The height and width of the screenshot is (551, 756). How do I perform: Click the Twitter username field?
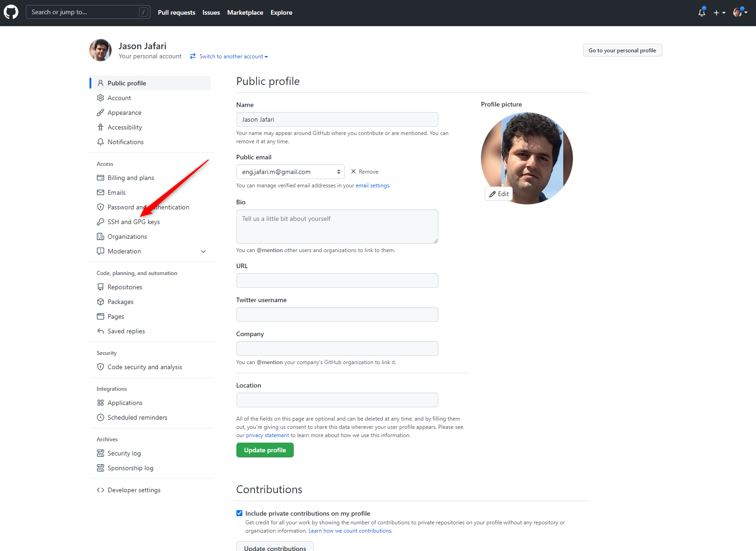pos(337,315)
